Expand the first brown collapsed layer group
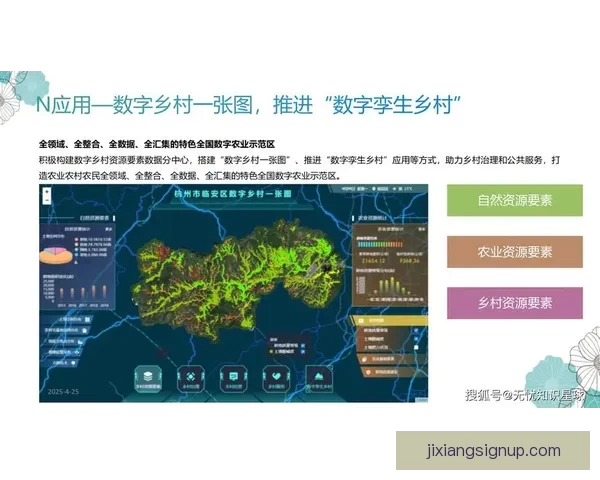Viewport: 600px width, 480px height. click(393, 359)
